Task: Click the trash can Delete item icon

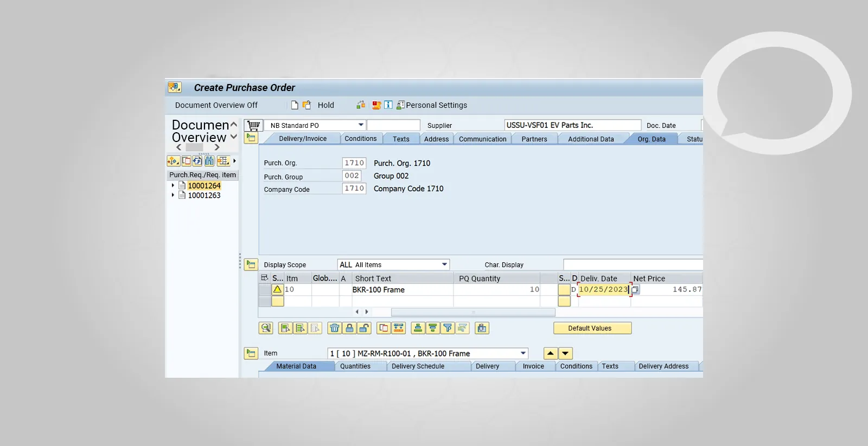Action: (335, 328)
